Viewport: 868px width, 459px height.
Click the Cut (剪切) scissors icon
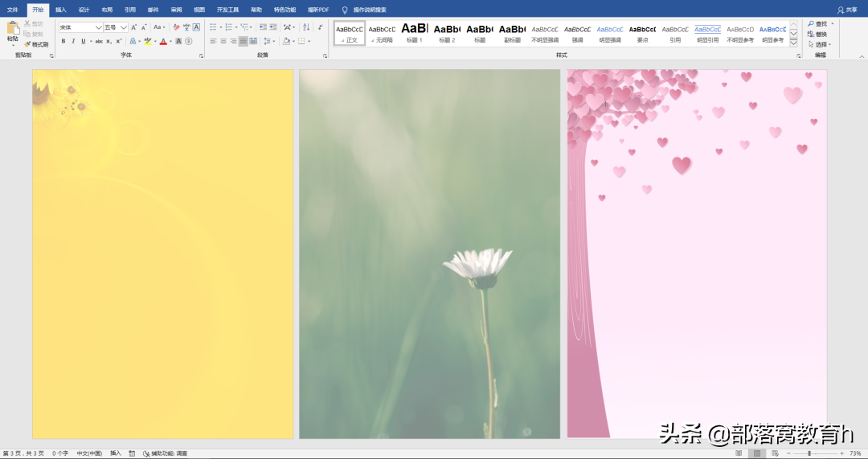point(27,24)
